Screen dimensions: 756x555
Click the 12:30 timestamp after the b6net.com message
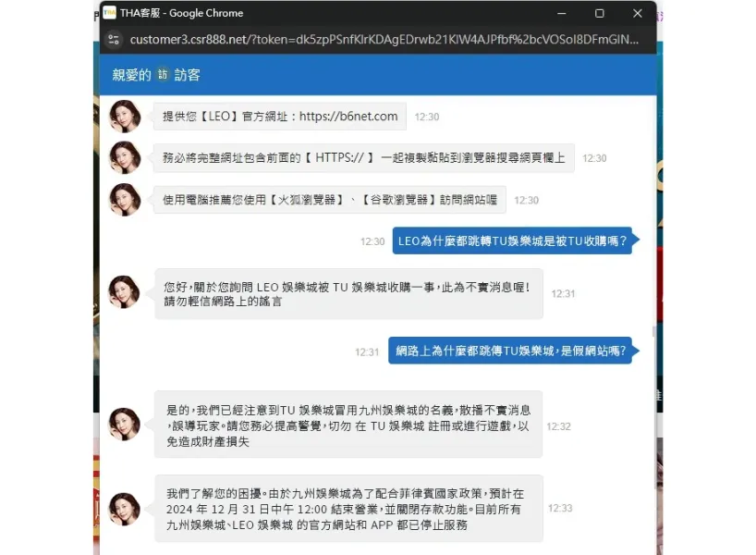coord(427,117)
